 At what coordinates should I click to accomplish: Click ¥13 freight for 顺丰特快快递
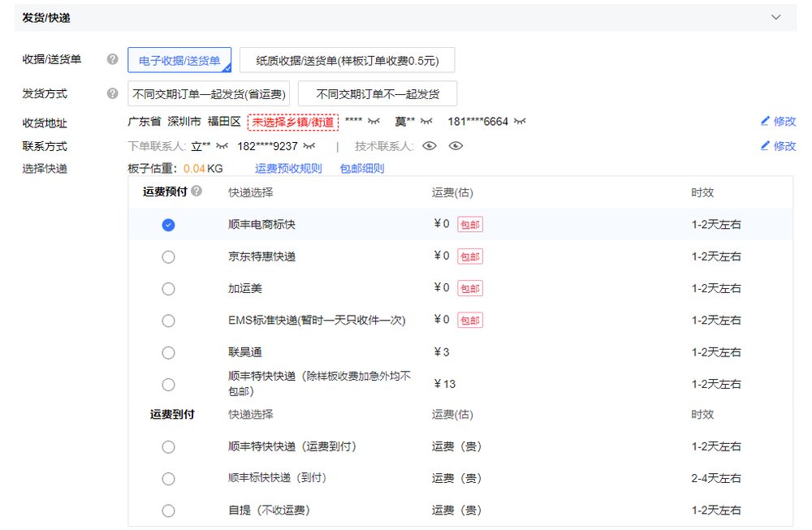(x=444, y=384)
